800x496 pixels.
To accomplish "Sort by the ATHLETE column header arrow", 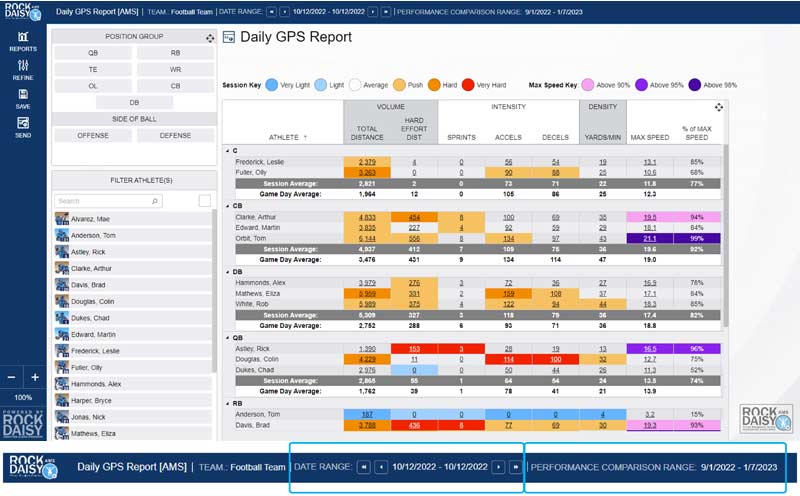I will (x=305, y=137).
